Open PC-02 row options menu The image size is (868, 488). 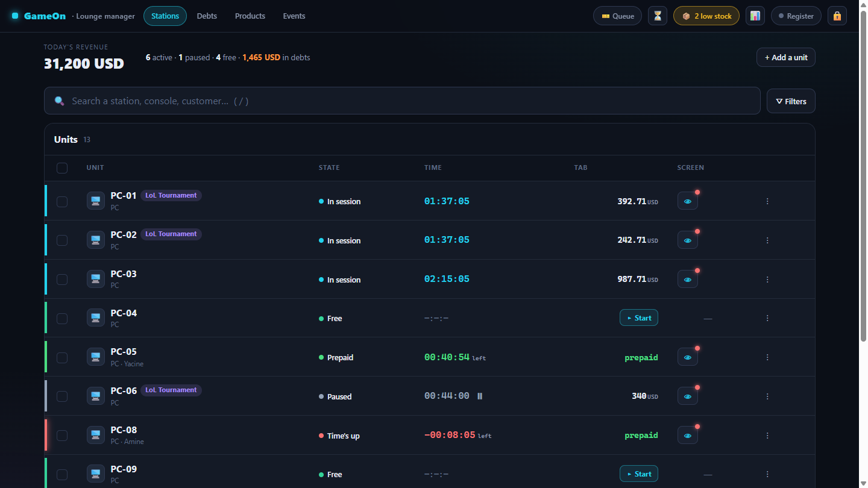[767, 240]
